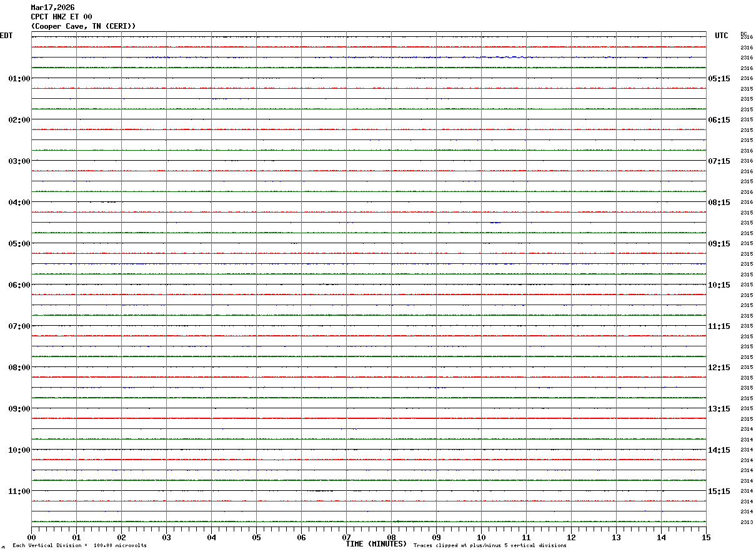Click the bottom axis minute tick "10"
The width and height of the screenshot is (756, 554).
click(x=482, y=537)
